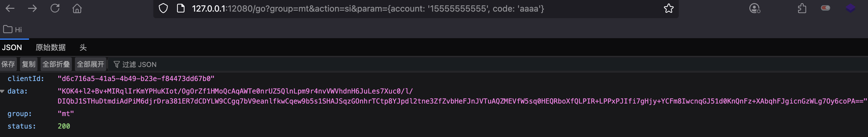Image resolution: width=868 pixels, height=137 pixels.
Task: Click the forward navigation arrow
Action: pyautogui.click(x=32, y=8)
